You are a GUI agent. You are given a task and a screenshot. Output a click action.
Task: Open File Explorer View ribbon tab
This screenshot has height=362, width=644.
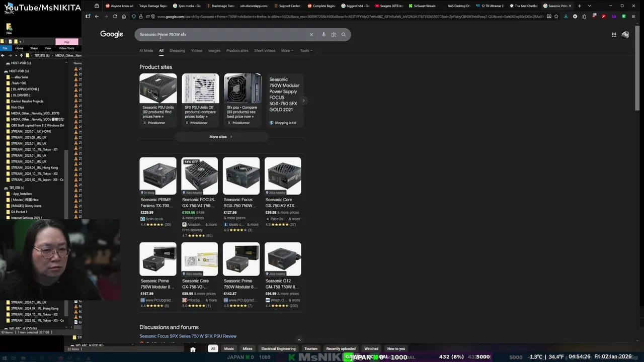pyautogui.click(x=48, y=48)
